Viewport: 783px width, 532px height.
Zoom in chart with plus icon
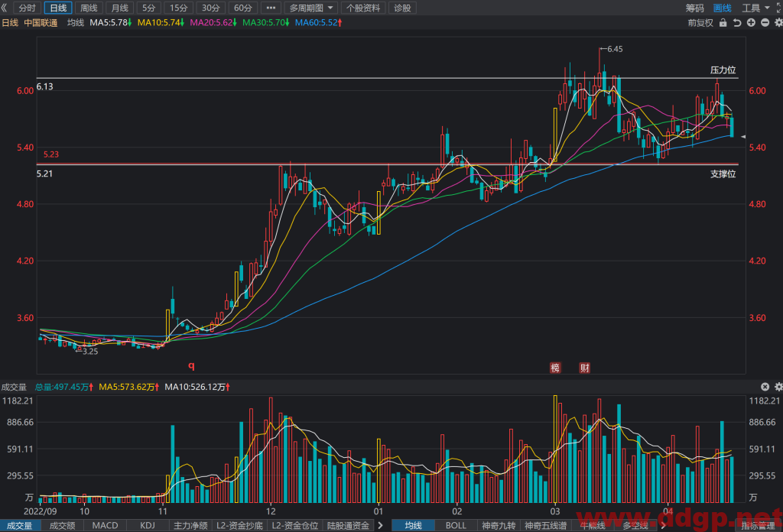751,22
